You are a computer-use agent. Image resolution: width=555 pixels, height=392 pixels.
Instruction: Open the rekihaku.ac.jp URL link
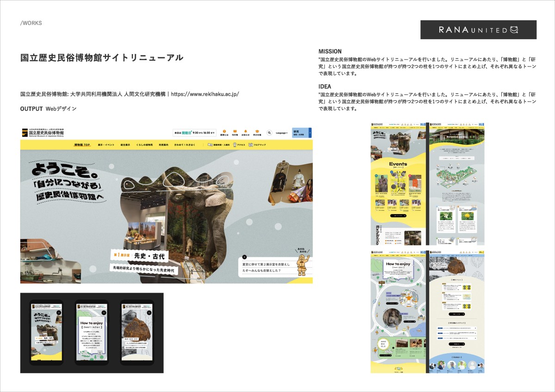[205, 94]
